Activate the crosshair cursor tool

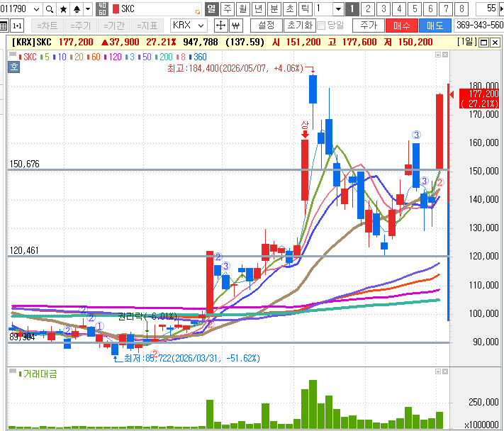pos(220,26)
